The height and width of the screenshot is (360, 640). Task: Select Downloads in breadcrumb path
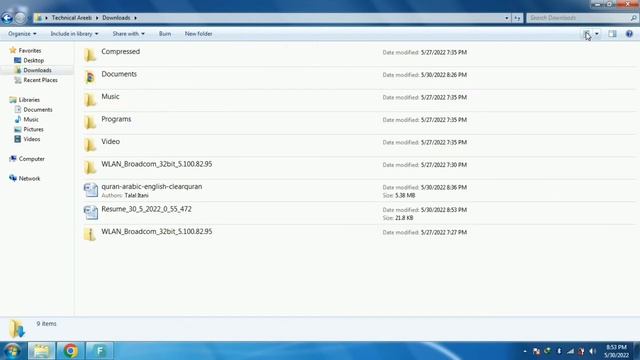(116, 18)
